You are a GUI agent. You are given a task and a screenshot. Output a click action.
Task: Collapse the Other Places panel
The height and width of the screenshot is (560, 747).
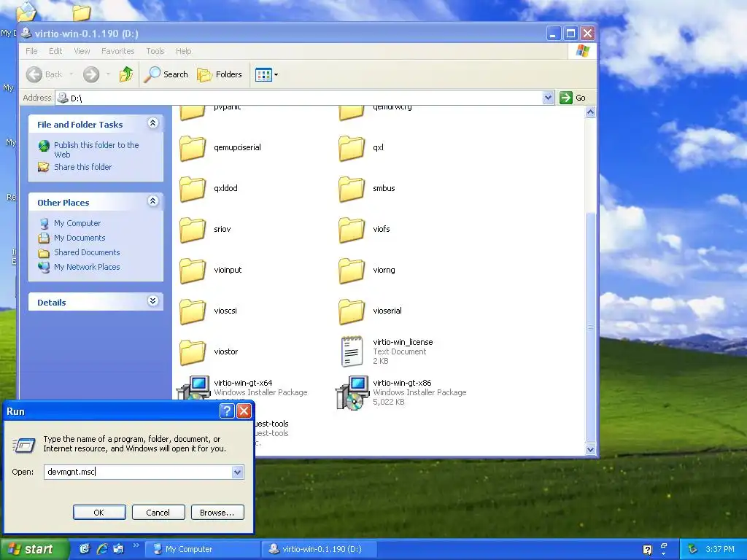click(152, 201)
